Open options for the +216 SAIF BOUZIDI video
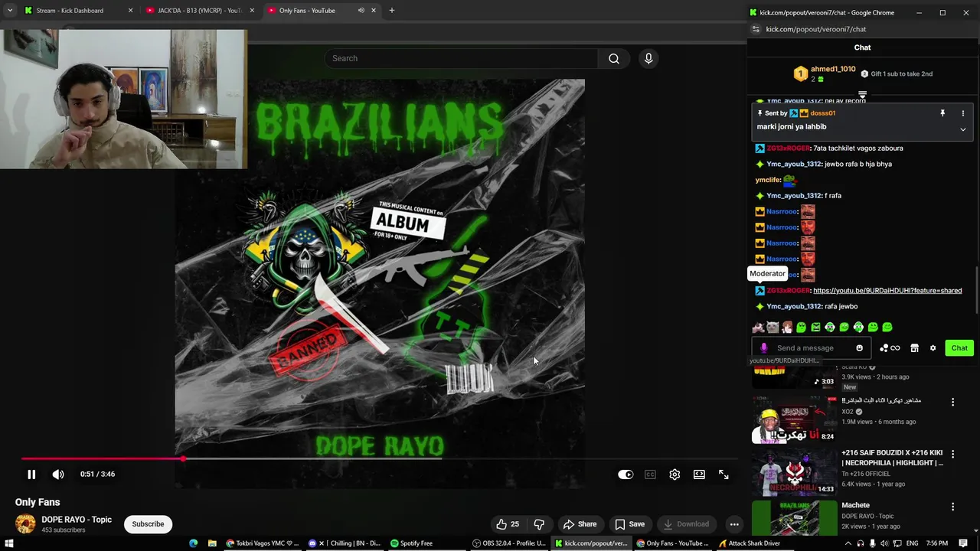980x551 pixels. click(x=952, y=454)
